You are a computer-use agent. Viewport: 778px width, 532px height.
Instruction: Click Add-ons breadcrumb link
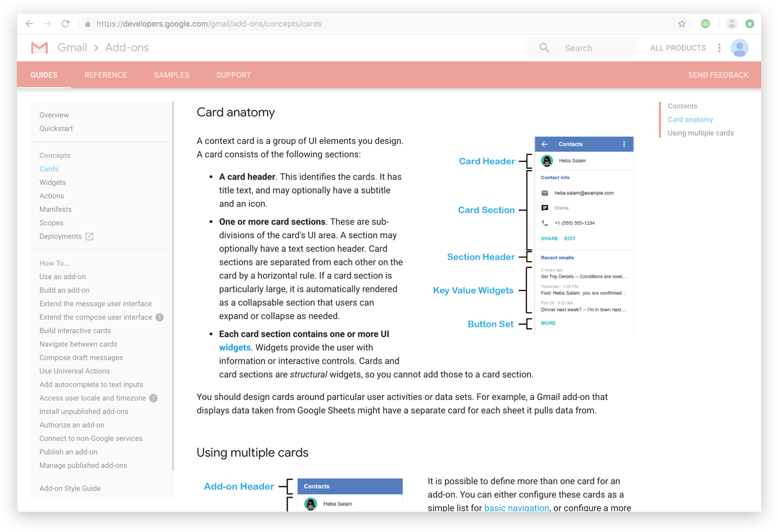(127, 48)
